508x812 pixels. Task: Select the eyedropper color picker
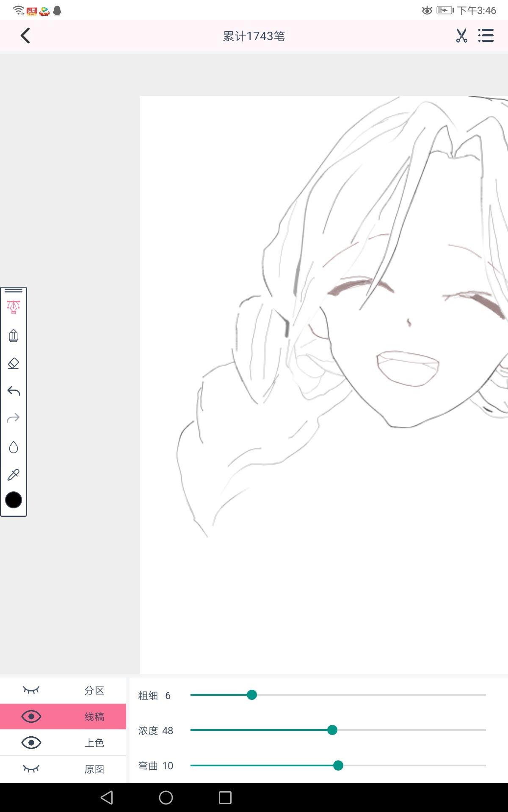tap(14, 475)
